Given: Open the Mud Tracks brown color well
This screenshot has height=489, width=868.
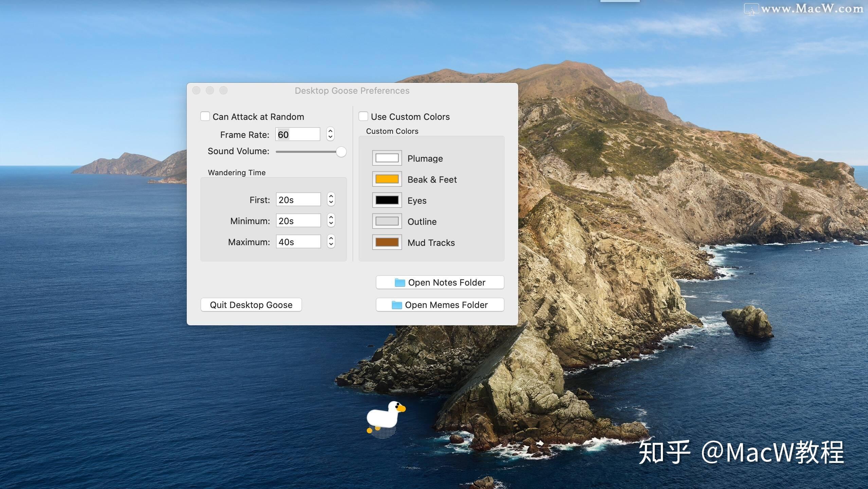Looking at the screenshot, I should click(387, 242).
